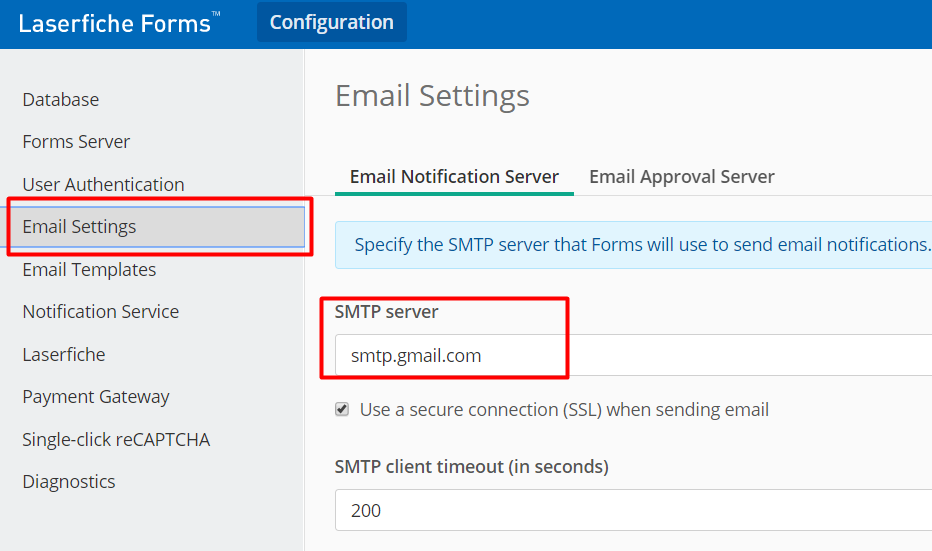This screenshot has height=551, width=932.
Task: Click the blue SMTP server info banner
Action: coord(634,245)
